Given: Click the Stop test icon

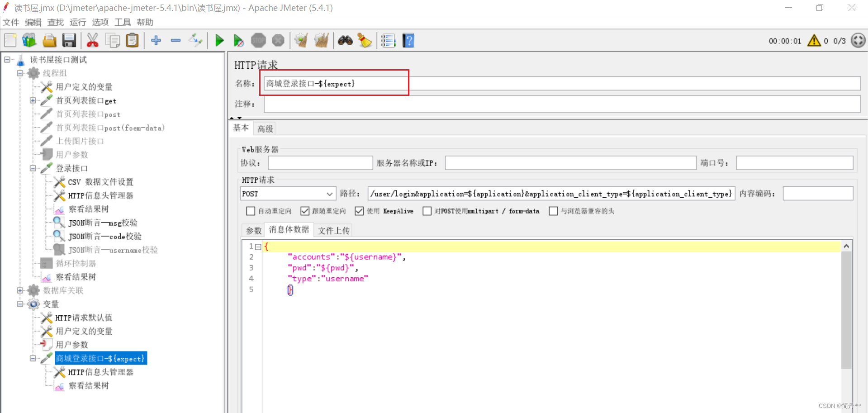Looking at the screenshot, I should (x=258, y=41).
